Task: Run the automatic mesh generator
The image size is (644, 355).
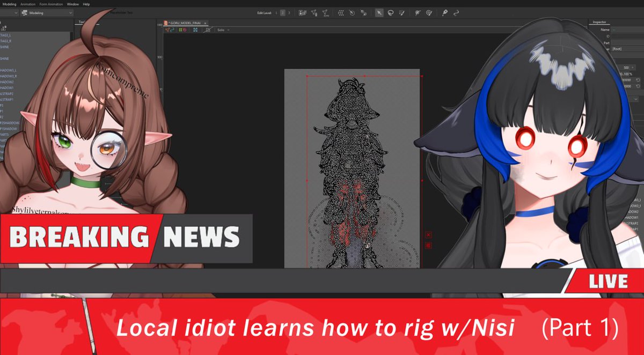Action: point(326,13)
